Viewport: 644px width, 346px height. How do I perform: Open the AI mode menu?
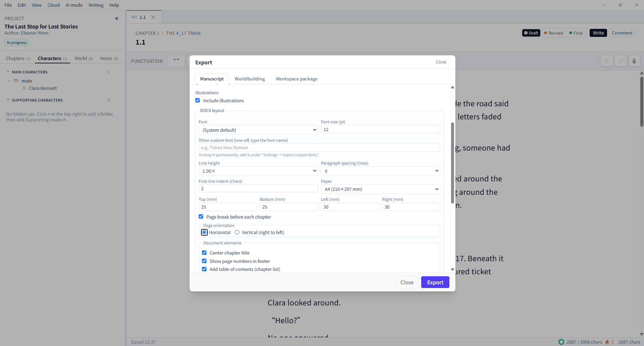pyautogui.click(x=74, y=5)
